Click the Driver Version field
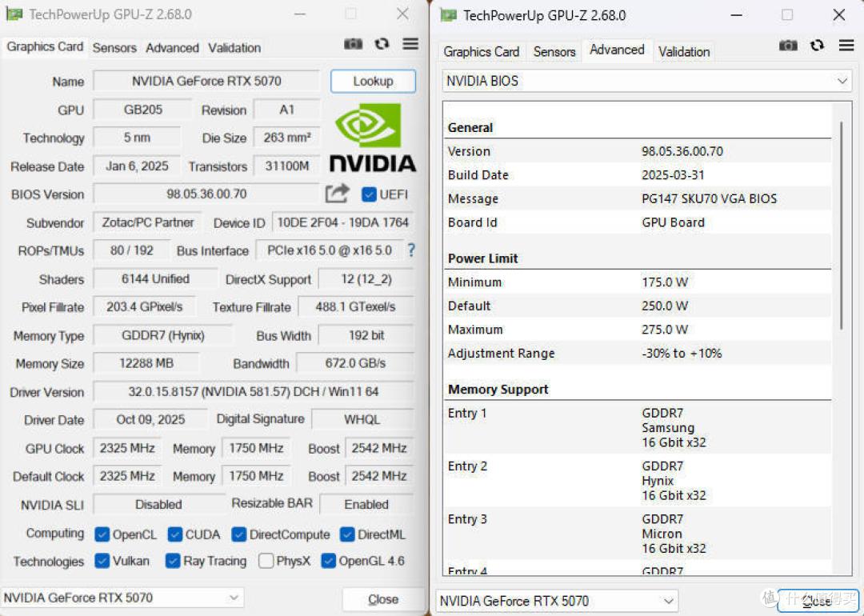Screen dimensions: 864x616 254,392
